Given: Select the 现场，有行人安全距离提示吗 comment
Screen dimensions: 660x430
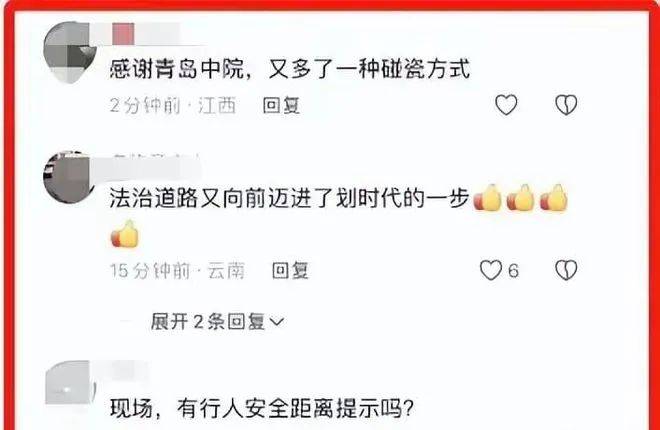Looking at the screenshot, I should pos(262,407).
